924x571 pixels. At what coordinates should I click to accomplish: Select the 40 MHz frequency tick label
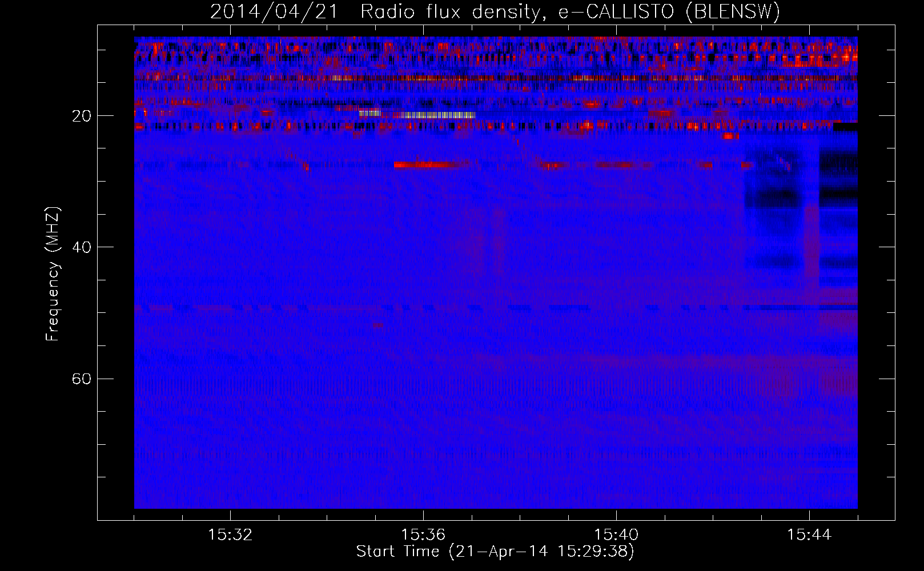click(82, 247)
